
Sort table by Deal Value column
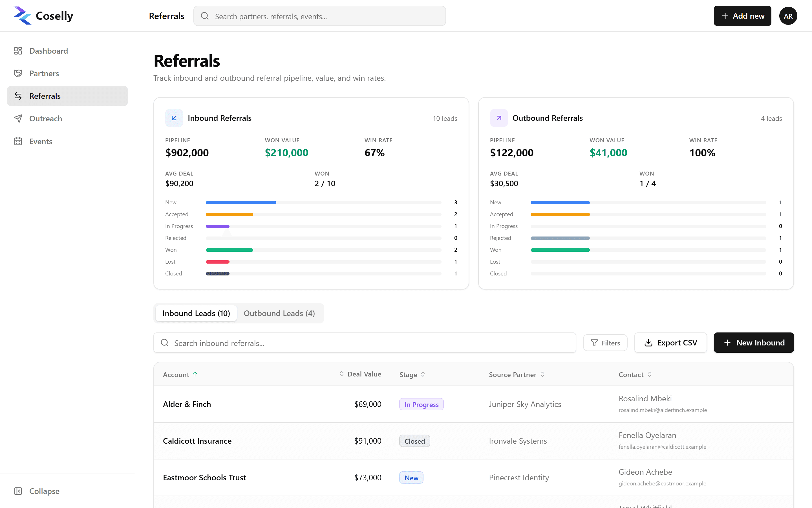(360, 374)
